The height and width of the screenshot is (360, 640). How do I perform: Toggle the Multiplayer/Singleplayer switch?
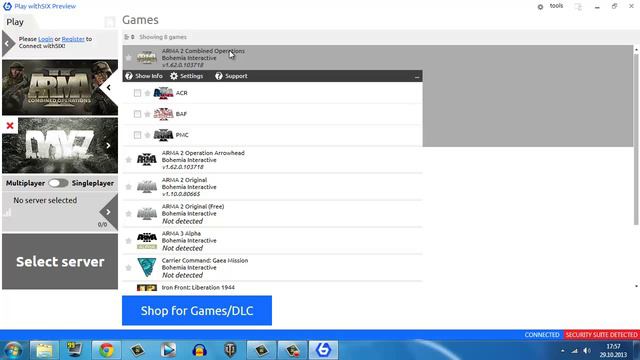58,183
